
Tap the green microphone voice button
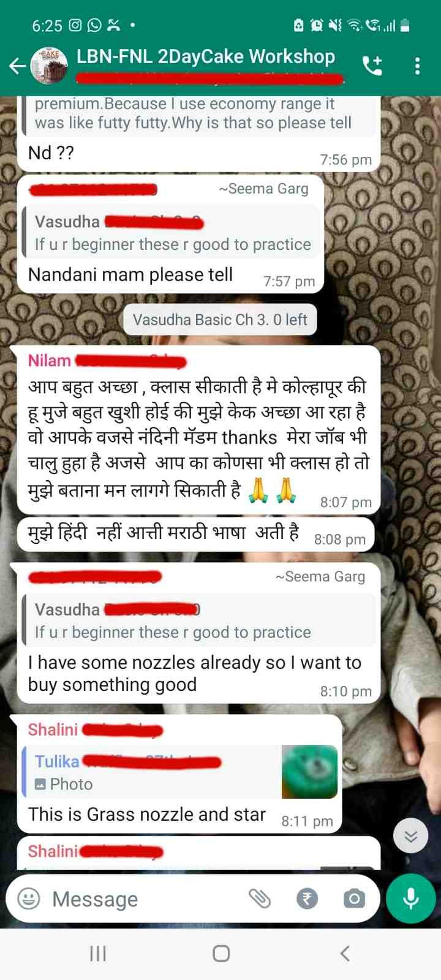[x=411, y=899]
